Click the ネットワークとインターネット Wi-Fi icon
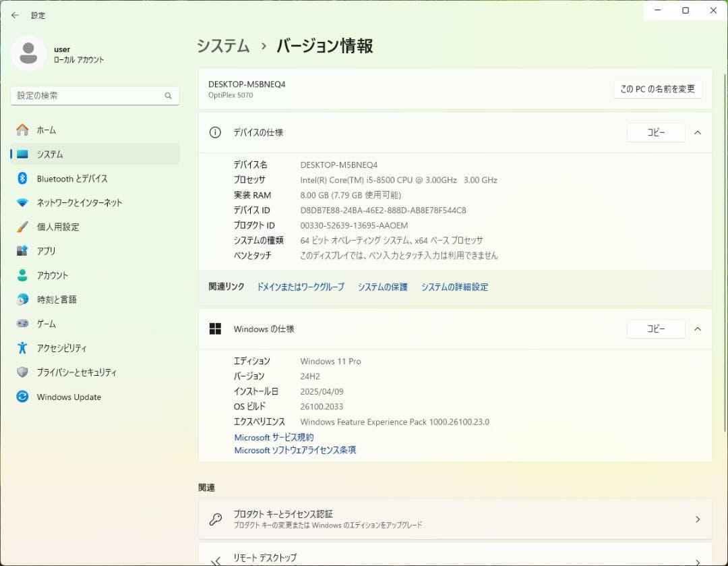 pos(22,202)
